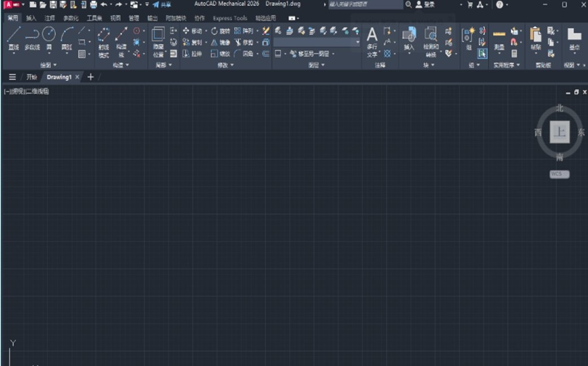
Task: Open the file tab hamburger menu
Action: pyautogui.click(x=12, y=77)
